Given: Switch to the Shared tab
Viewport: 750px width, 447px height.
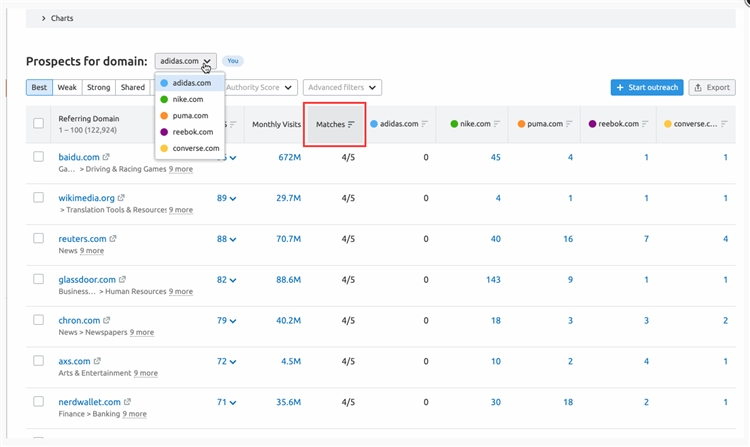Looking at the screenshot, I should click(132, 87).
